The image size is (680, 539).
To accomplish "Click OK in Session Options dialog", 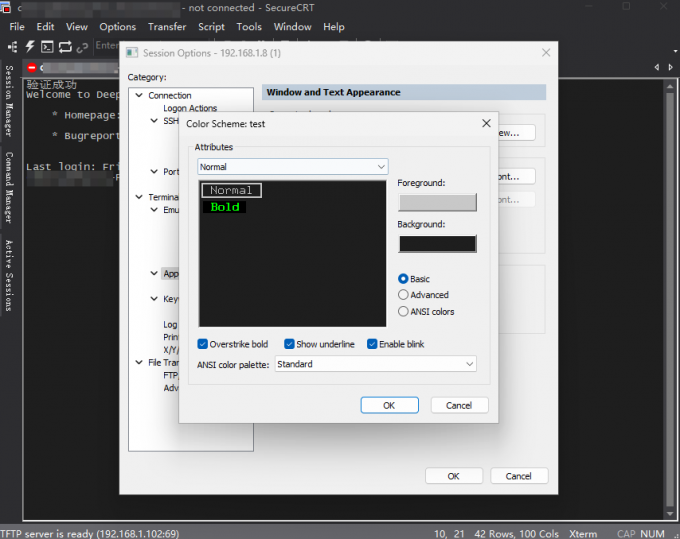I will coord(454,476).
